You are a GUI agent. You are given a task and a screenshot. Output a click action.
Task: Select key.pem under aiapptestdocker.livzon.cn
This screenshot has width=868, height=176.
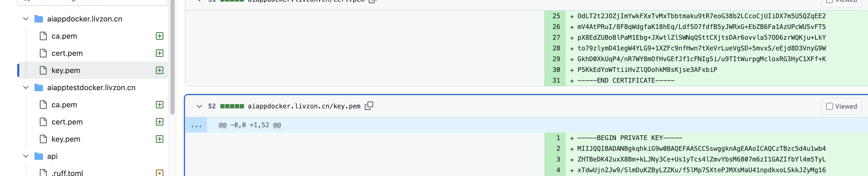[x=66, y=139]
